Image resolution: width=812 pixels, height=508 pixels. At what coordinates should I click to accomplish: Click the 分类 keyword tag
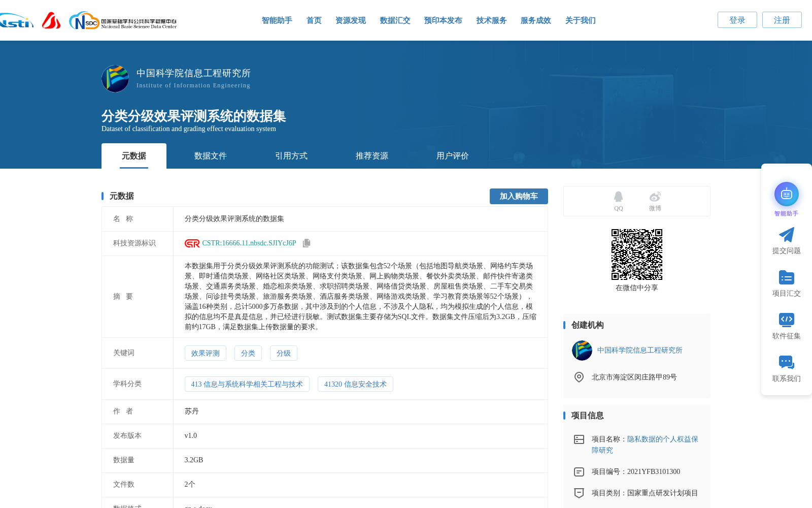(x=248, y=353)
